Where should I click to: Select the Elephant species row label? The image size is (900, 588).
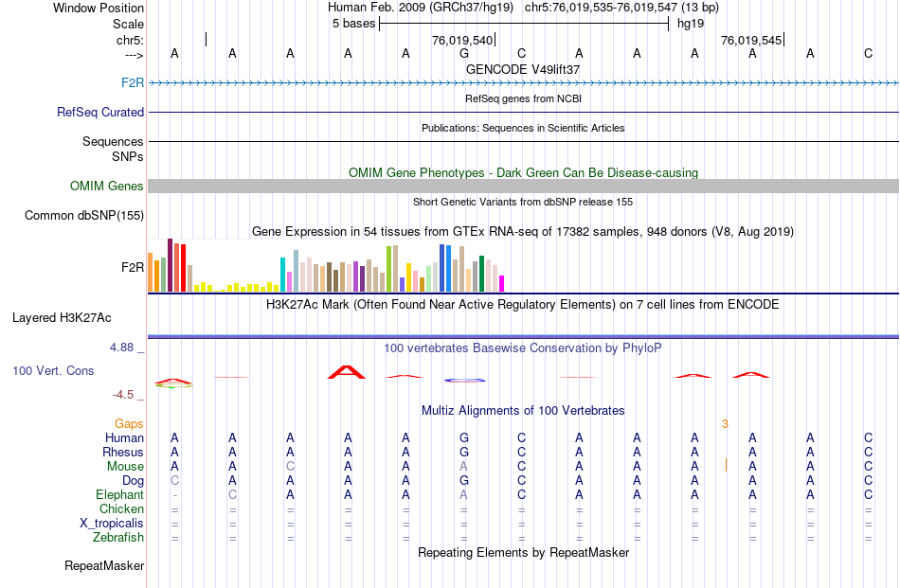(120, 494)
